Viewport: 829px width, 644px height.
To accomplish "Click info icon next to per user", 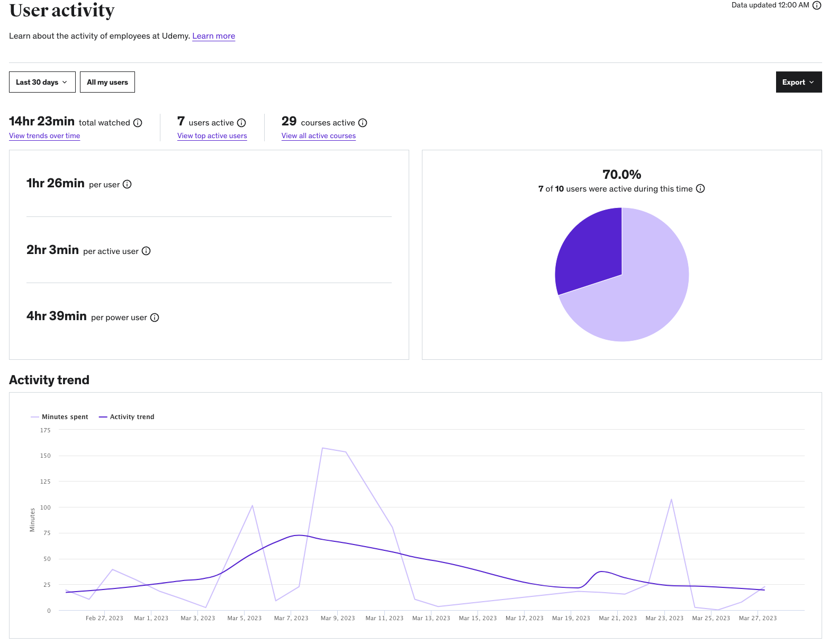I will [x=127, y=184].
